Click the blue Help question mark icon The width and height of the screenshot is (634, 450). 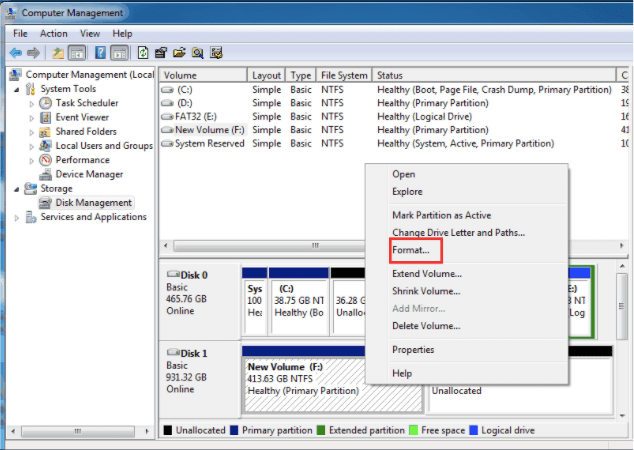[100, 53]
